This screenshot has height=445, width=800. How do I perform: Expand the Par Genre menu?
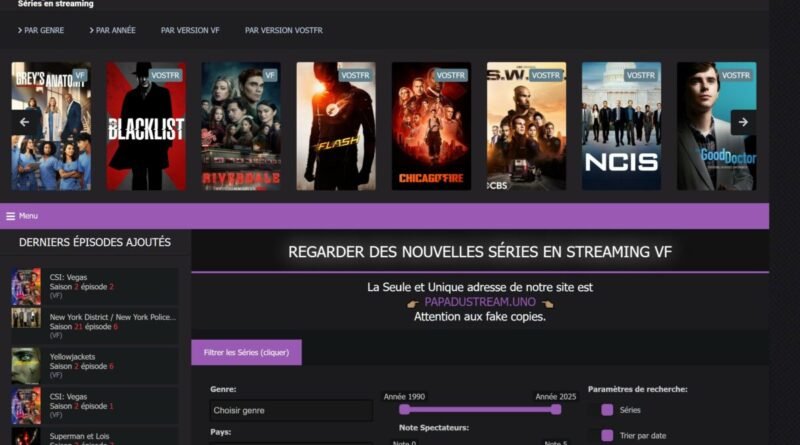click(41, 31)
